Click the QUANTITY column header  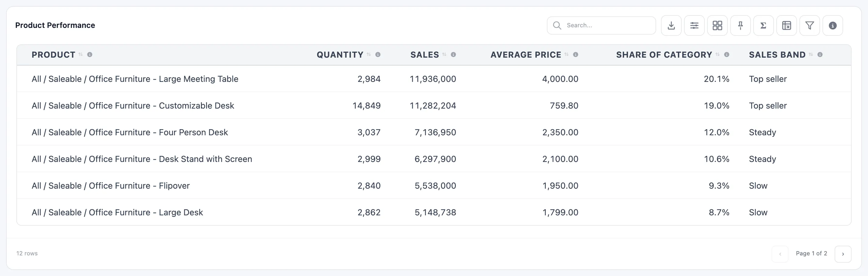pyautogui.click(x=340, y=55)
